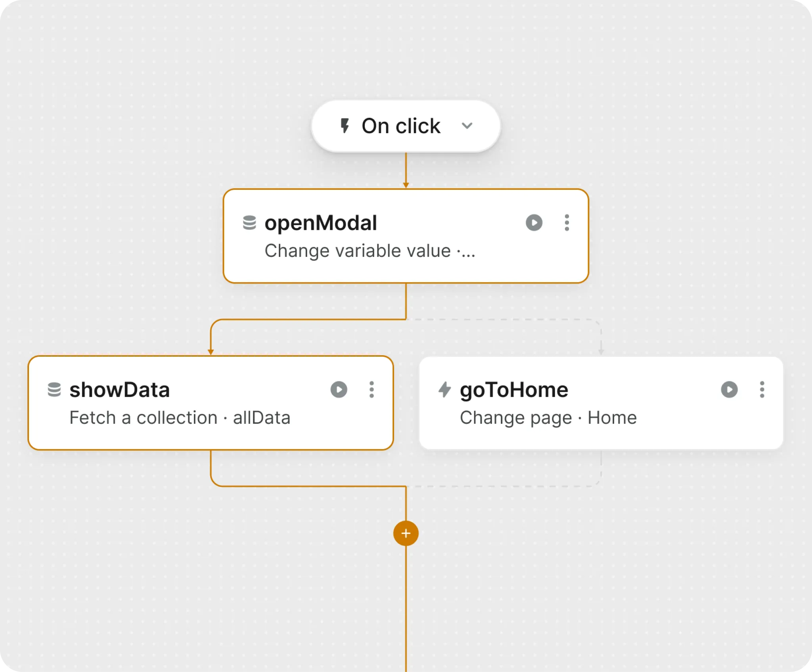The width and height of the screenshot is (812, 672).
Task: Select the openModal node title
Action: click(x=321, y=223)
